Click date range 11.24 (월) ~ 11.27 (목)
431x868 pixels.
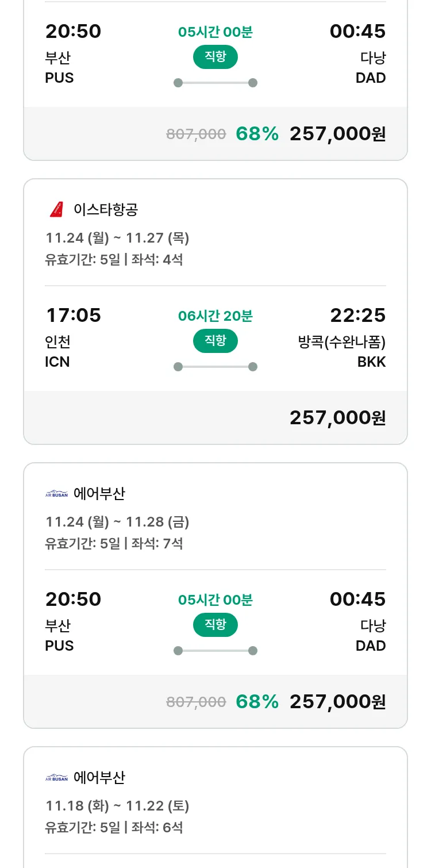click(117, 238)
